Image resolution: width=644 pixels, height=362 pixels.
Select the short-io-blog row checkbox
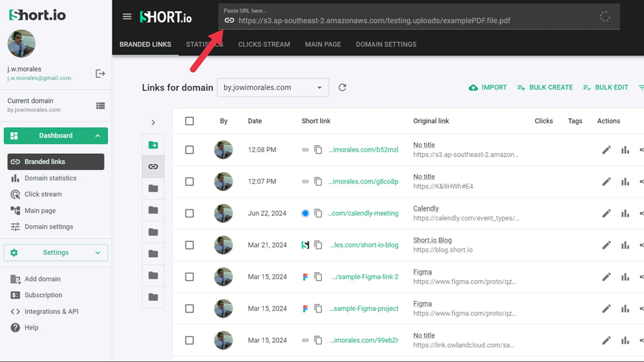click(190, 245)
